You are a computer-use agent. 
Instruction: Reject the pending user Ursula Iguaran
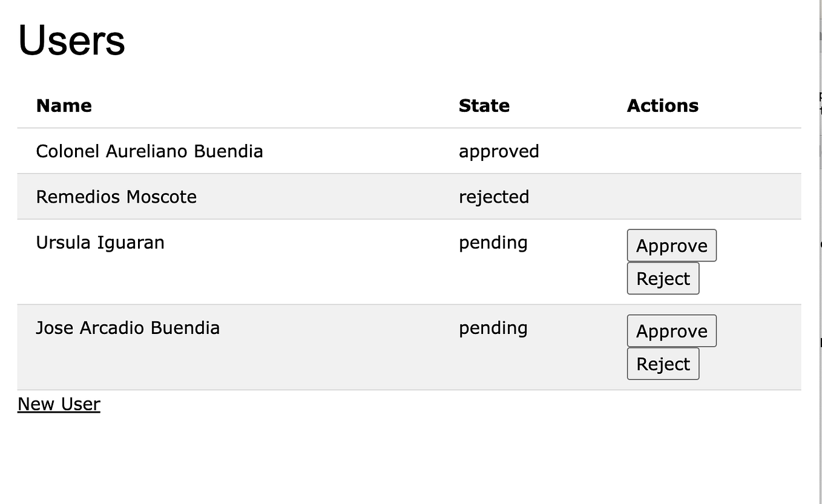click(x=663, y=278)
